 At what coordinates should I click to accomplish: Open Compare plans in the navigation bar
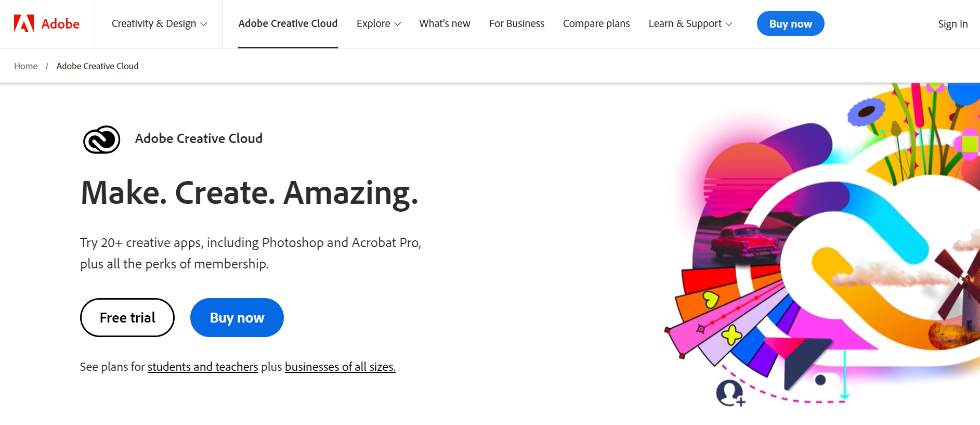[x=596, y=24]
